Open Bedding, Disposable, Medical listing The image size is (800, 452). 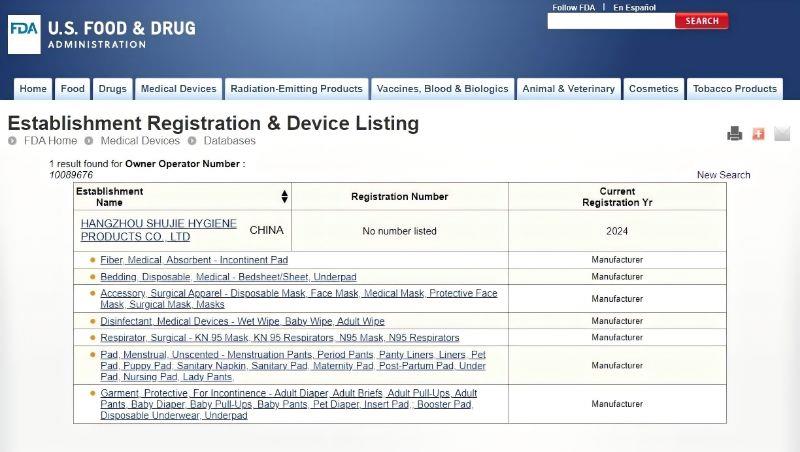tap(228, 277)
